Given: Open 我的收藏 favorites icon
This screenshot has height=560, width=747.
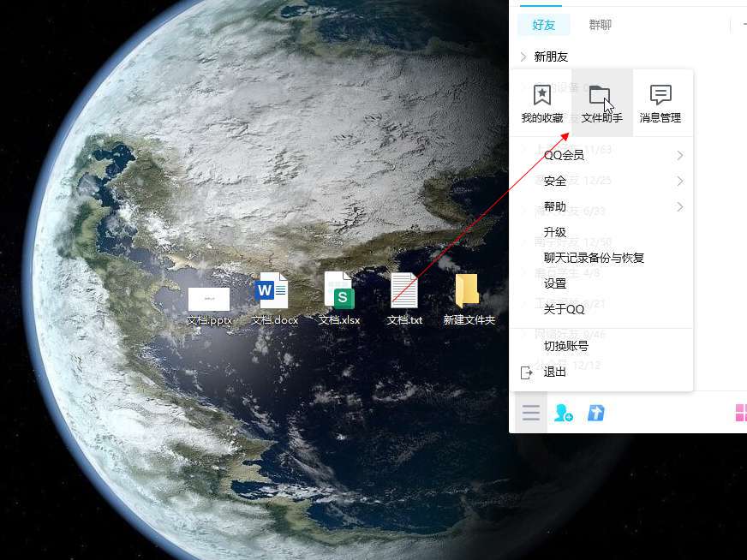Looking at the screenshot, I should [x=541, y=104].
